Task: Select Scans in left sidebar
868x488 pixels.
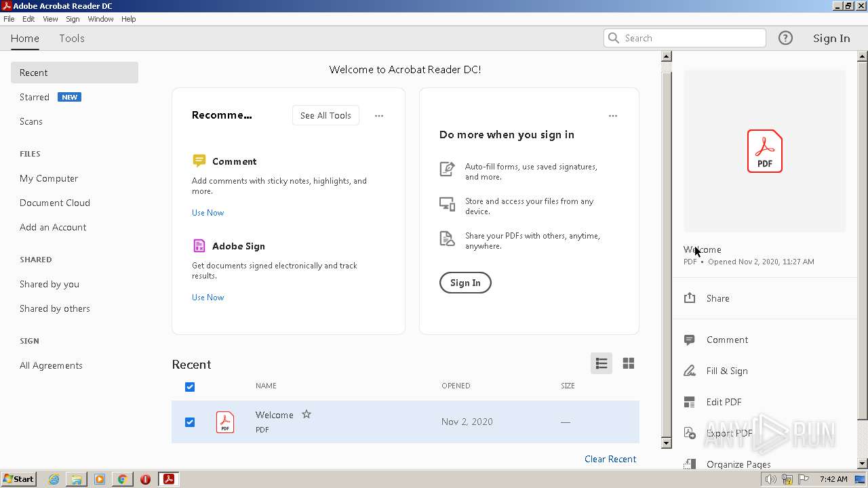Action: point(31,121)
